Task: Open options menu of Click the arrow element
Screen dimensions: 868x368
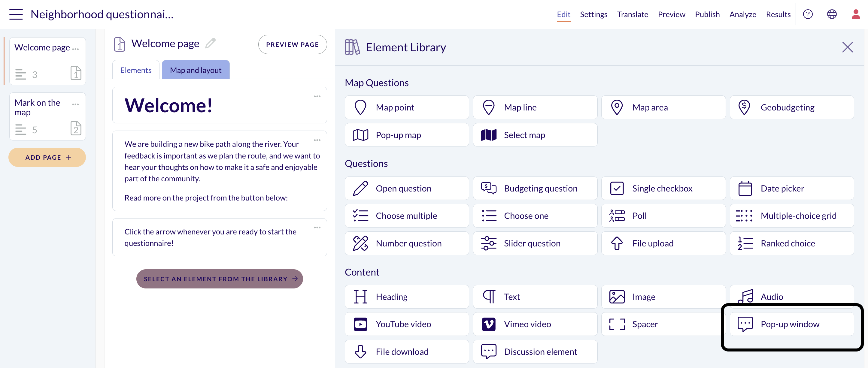Action: (x=317, y=228)
